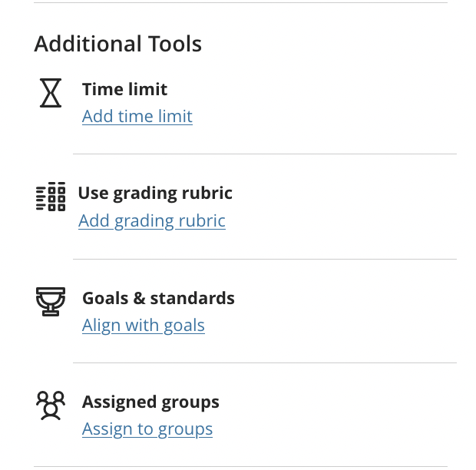476x470 pixels.
Task: Click the divider line below Assign to groups
Action: click(x=240, y=466)
